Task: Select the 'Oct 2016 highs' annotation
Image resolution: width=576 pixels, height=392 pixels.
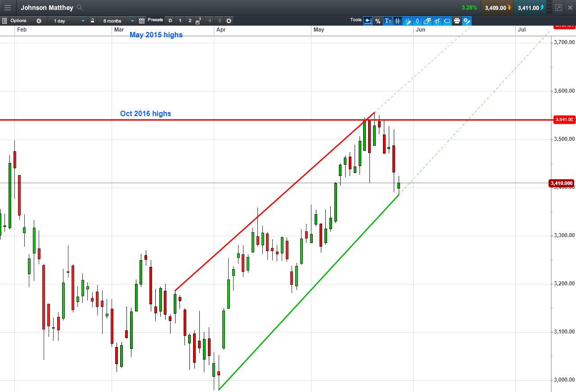Action: pyautogui.click(x=145, y=113)
